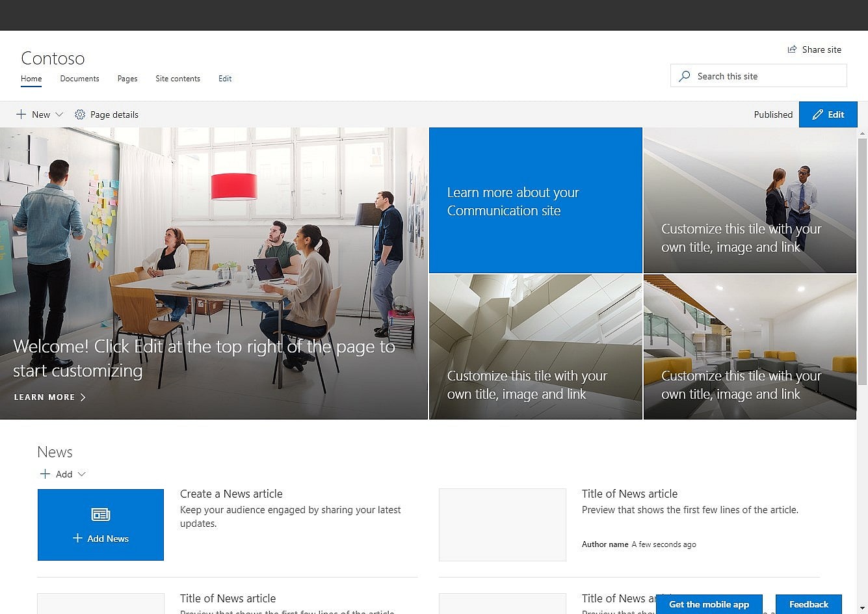Click the magnifier icon in the search box
This screenshot has height=614, width=868.
pyautogui.click(x=684, y=75)
